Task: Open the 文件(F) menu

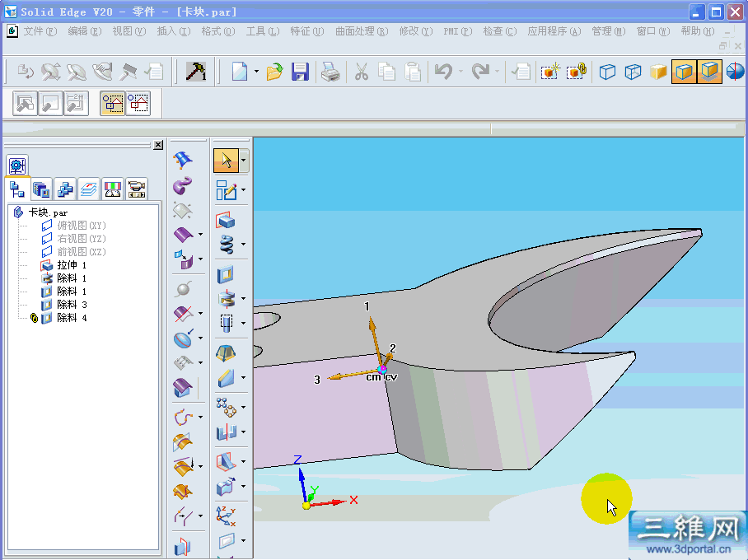Action: coord(40,31)
